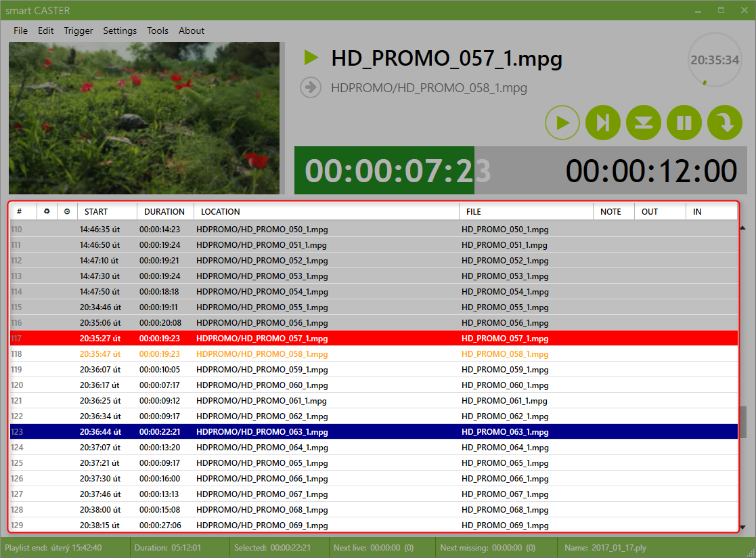Click the highlighted blue row HD_PROMO_063_1.mpg

(374, 431)
